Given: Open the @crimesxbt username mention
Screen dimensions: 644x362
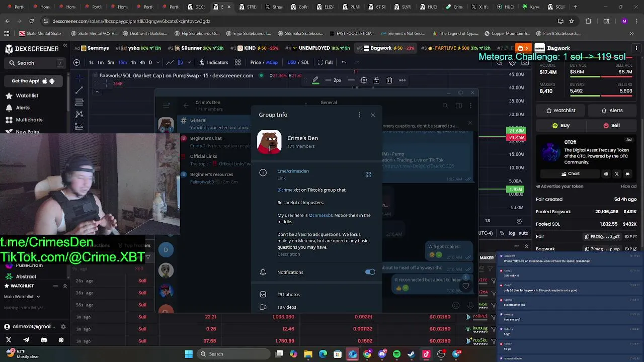Looking at the screenshot, I should (x=320, y=215).
